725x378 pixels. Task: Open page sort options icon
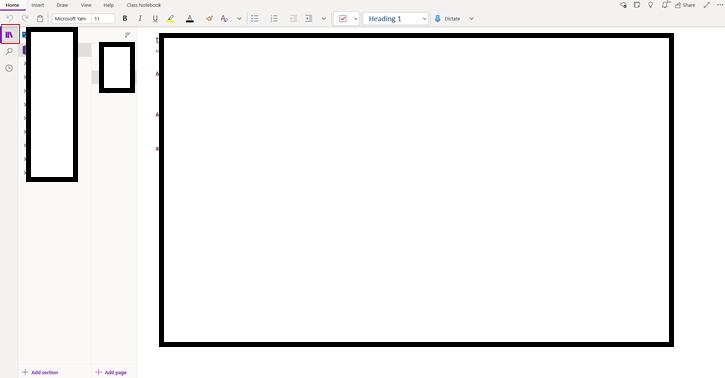(x=128, y=35)
